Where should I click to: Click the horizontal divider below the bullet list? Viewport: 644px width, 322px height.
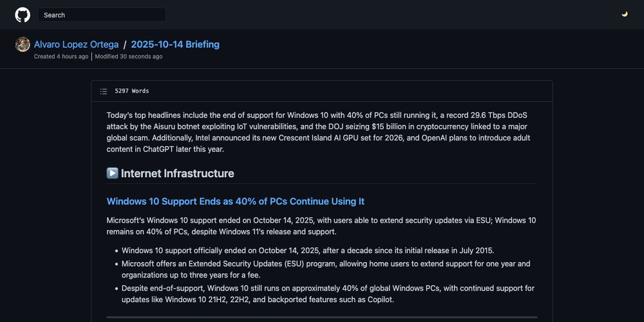point(322,317)
